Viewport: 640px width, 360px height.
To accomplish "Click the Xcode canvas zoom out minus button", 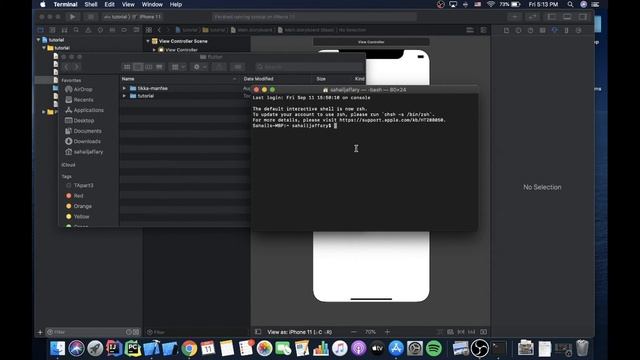I will click(x=354, y=332).
